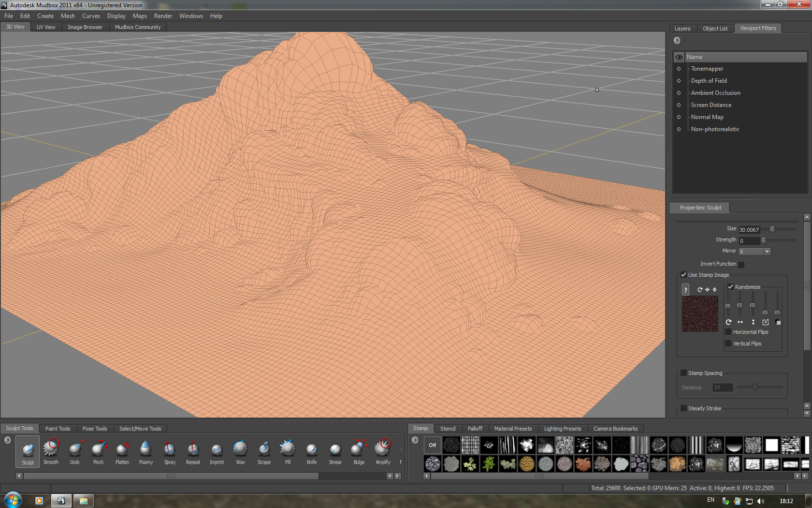Click the Strength value input field
The image size is (812, 508).
pos(749,241)
